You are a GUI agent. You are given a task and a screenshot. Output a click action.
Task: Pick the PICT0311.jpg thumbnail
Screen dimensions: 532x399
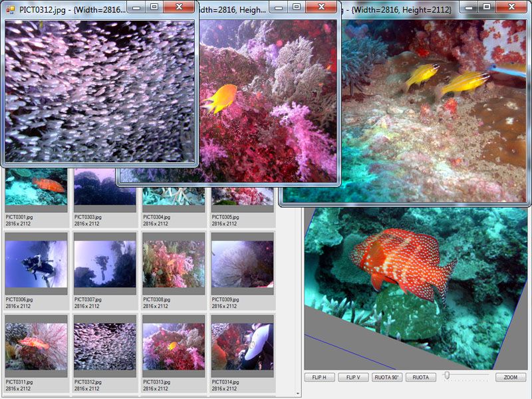pos(37,346)
